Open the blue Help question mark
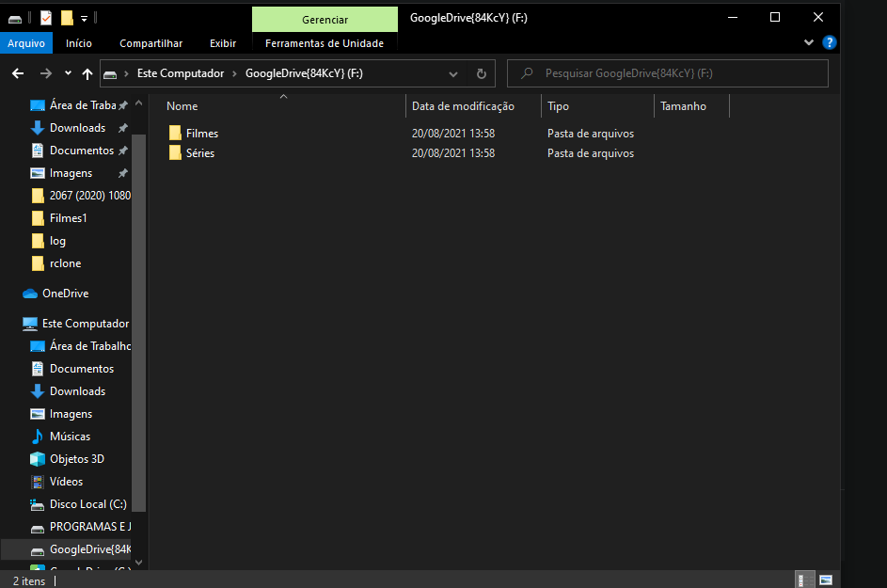 point(830,42)
